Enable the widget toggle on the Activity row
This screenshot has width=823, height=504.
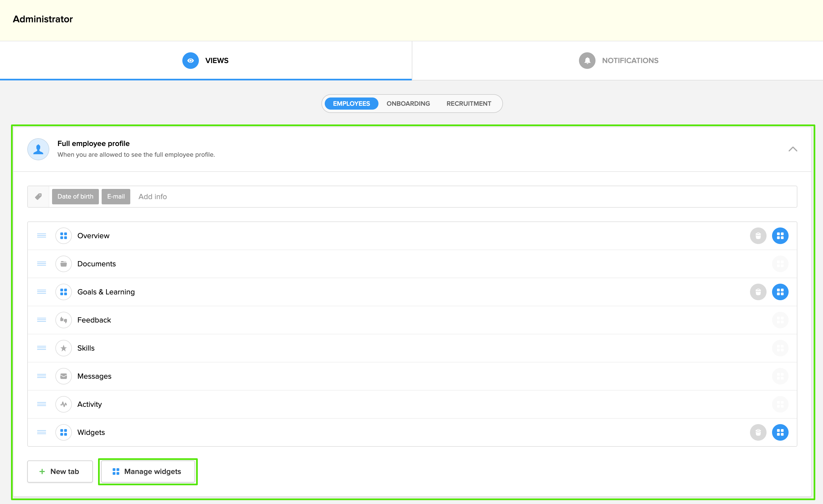780,404
